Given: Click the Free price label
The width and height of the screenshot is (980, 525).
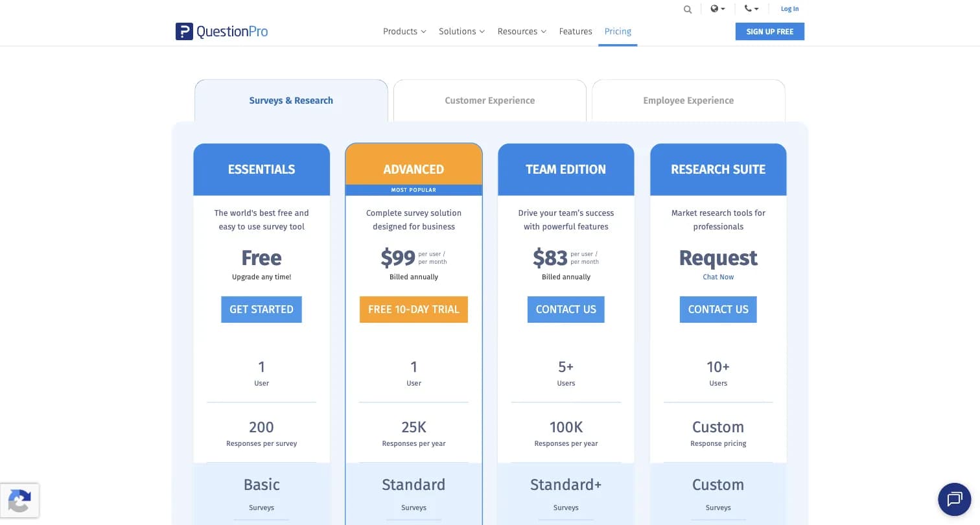Looking at the screenshot, I should coord(261,258).
